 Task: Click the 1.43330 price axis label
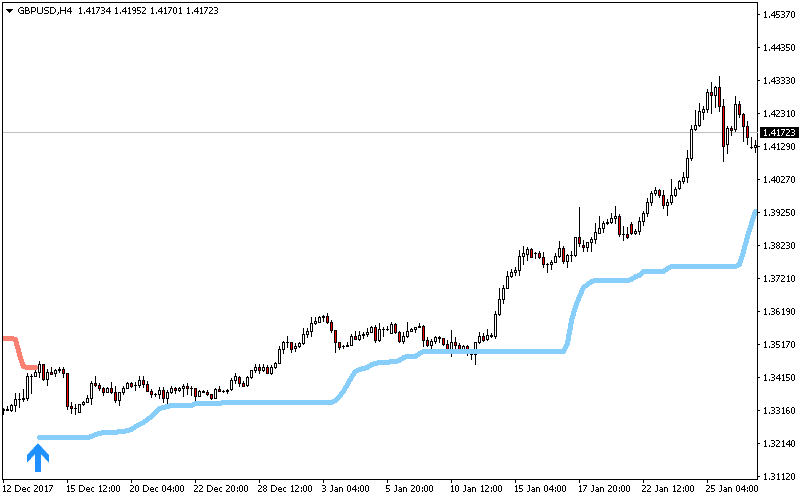pyautogui.click(x=778, y=81)
